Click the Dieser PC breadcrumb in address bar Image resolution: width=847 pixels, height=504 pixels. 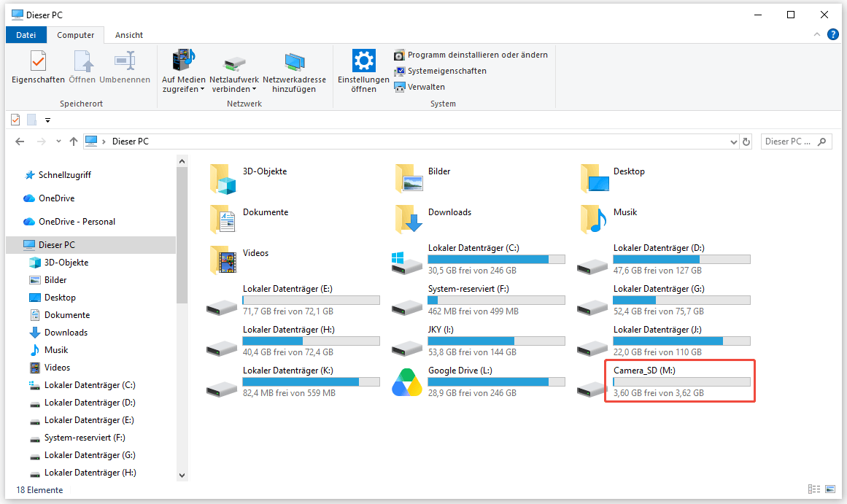click(130, 141)
